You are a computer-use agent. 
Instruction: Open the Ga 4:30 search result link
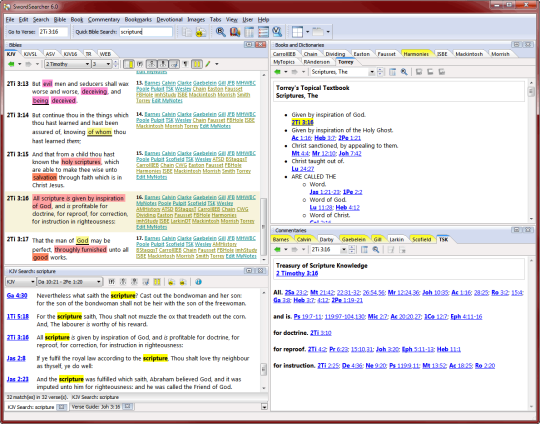(x=17, y=296)
